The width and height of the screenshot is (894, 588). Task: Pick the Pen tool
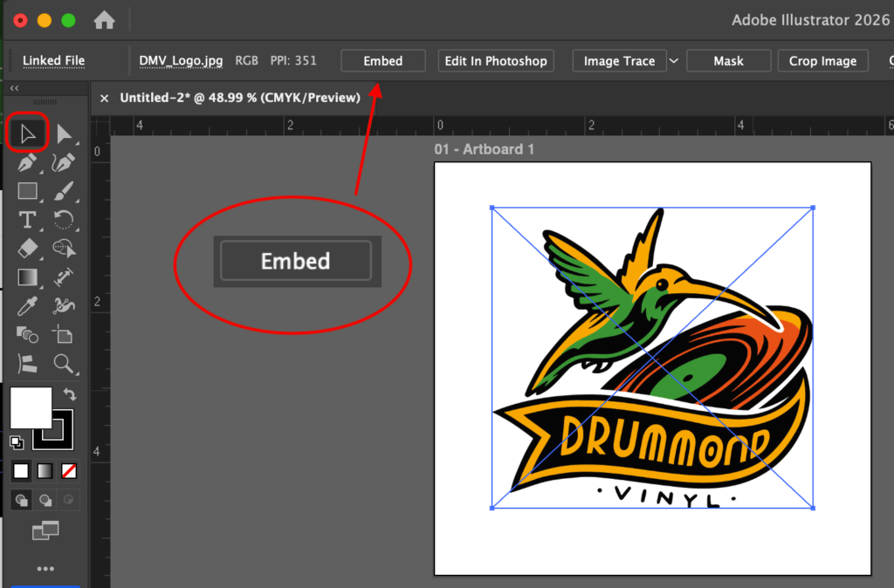pos(27,162)
